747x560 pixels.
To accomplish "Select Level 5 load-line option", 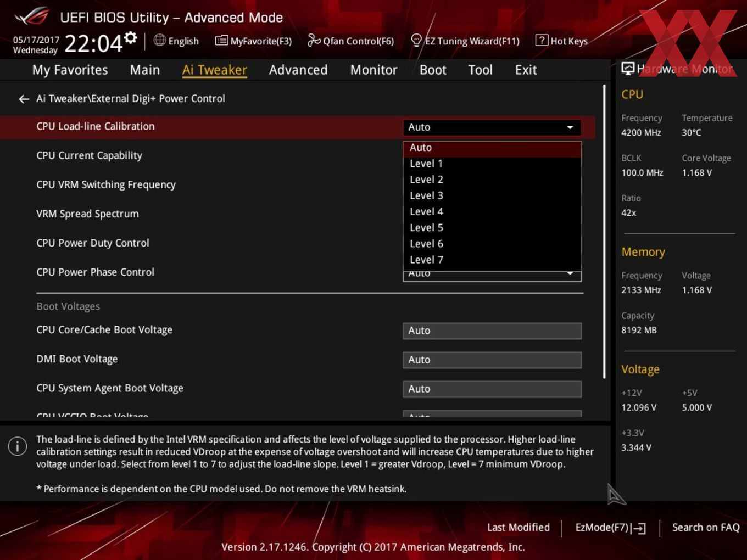I will [x=492, y=227].
